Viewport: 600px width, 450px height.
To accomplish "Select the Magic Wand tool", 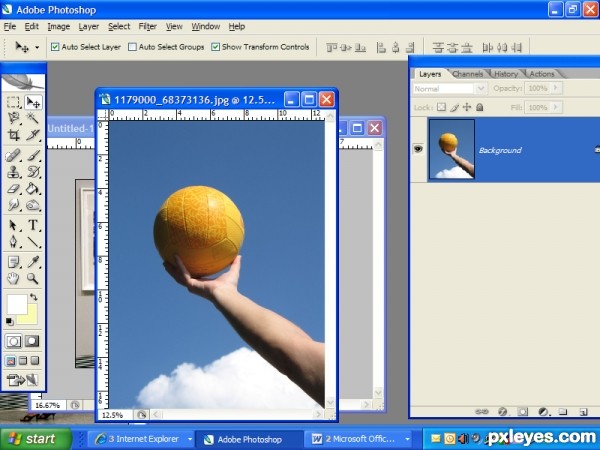I will [33, 118].
